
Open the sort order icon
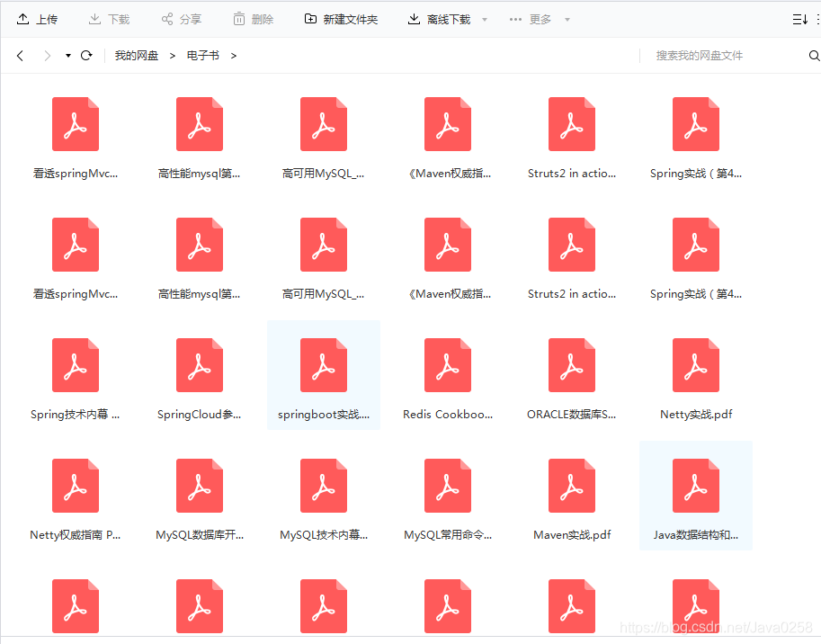pos(799,20)
